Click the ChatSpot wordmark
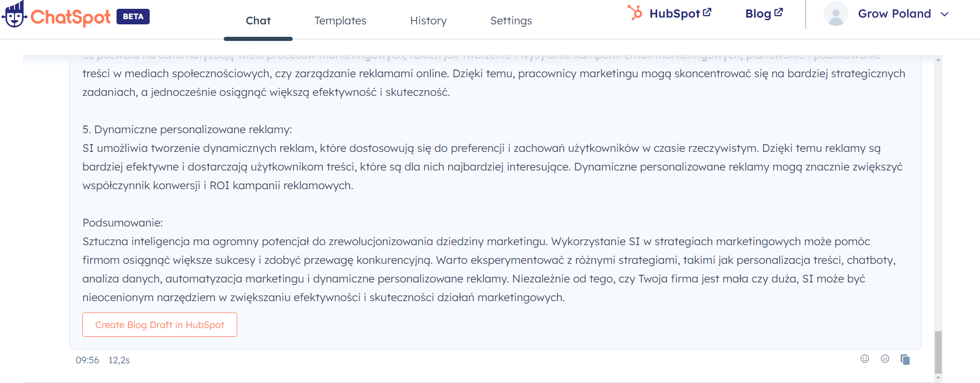The width and height of the screenshot is (980, 383). coord(70,17)
